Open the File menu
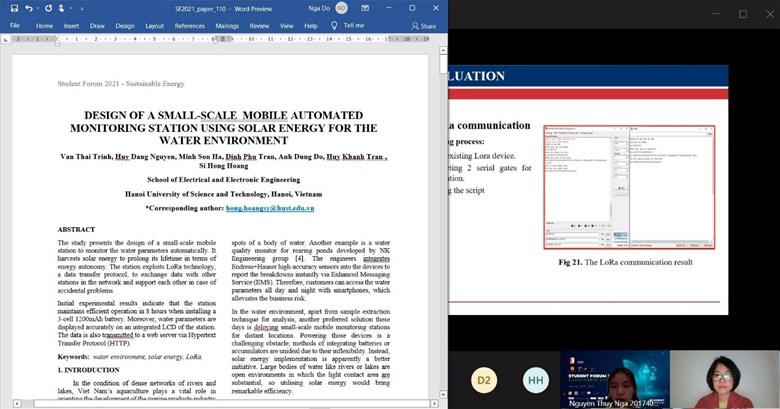The image size is (780, 409). click(15, 26)
